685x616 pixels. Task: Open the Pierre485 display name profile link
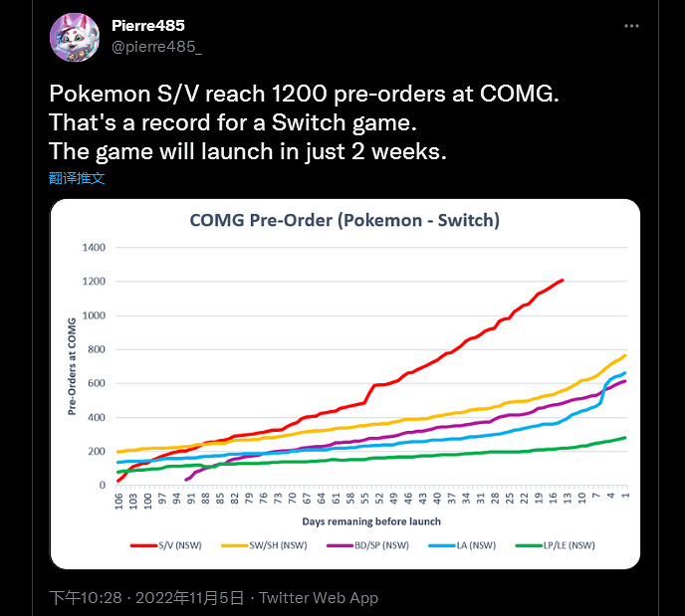tap(148, 25)
